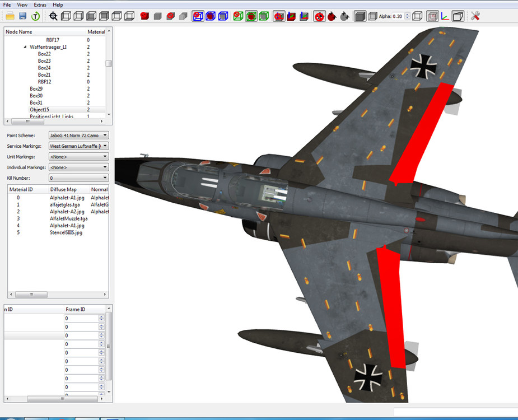Click the Alpha value spinner arrows
The width and height of the screenshot is (518, 420).
tap(407, 16)
